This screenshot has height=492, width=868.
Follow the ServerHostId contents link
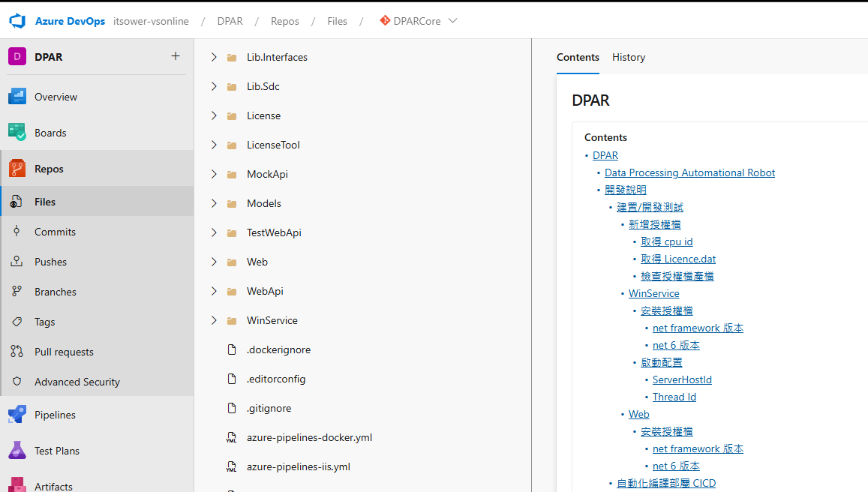click(682, 379)
